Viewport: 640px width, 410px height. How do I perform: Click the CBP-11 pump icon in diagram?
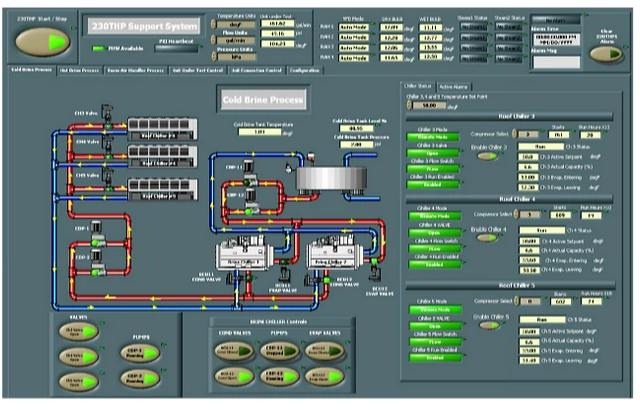249,171
